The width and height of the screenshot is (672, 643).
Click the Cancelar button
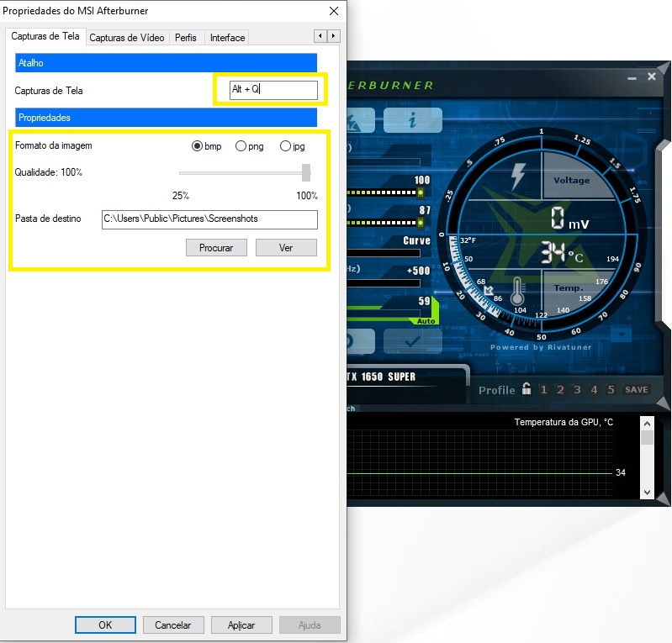(x=173, y=625)
